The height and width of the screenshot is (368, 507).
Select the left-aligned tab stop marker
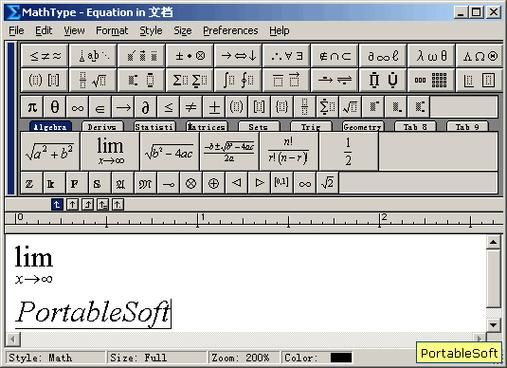pyautogui.click(x=57, y=204)
